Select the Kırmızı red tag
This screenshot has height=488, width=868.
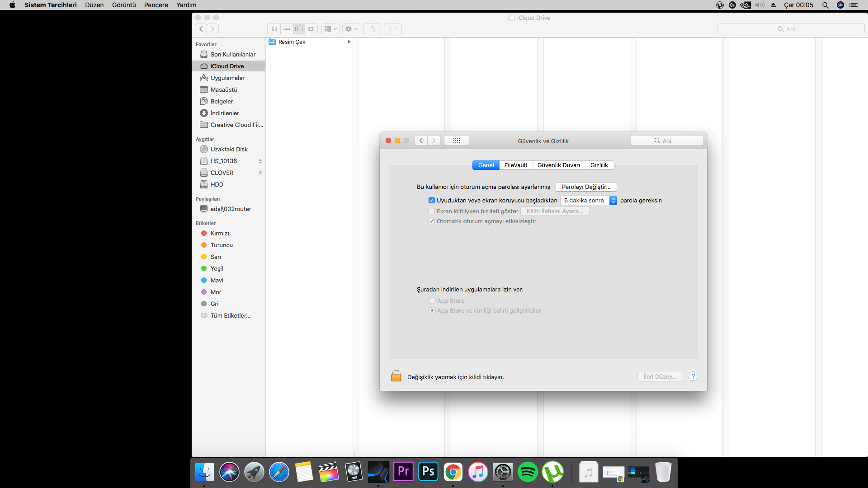(220, 233)
